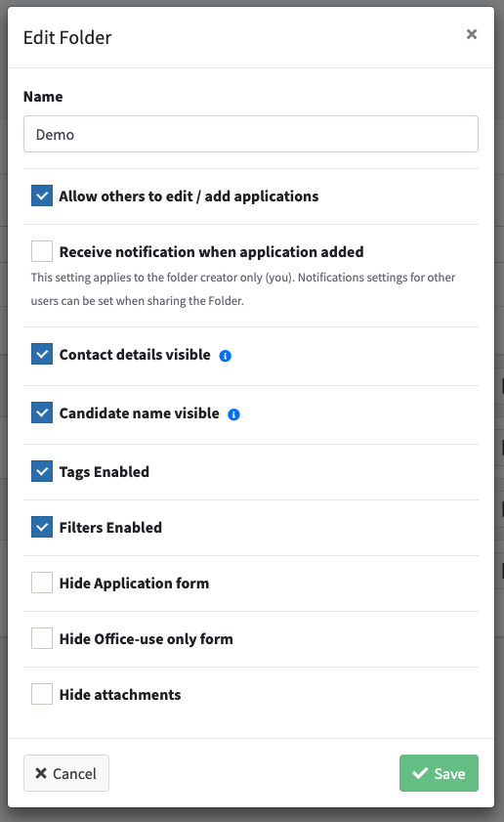This screenshot has width=504, height=822.
Task: Disable the Tags Enabled checkbox
Action: point(42,471)
